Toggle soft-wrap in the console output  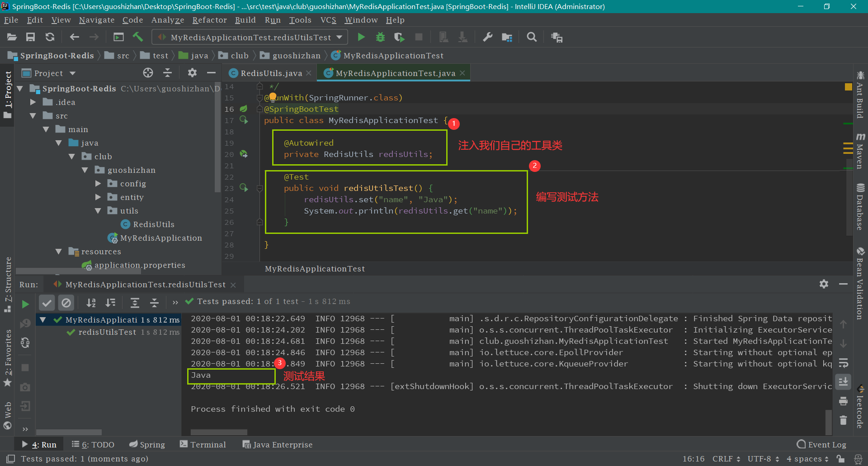click(843, 363)
